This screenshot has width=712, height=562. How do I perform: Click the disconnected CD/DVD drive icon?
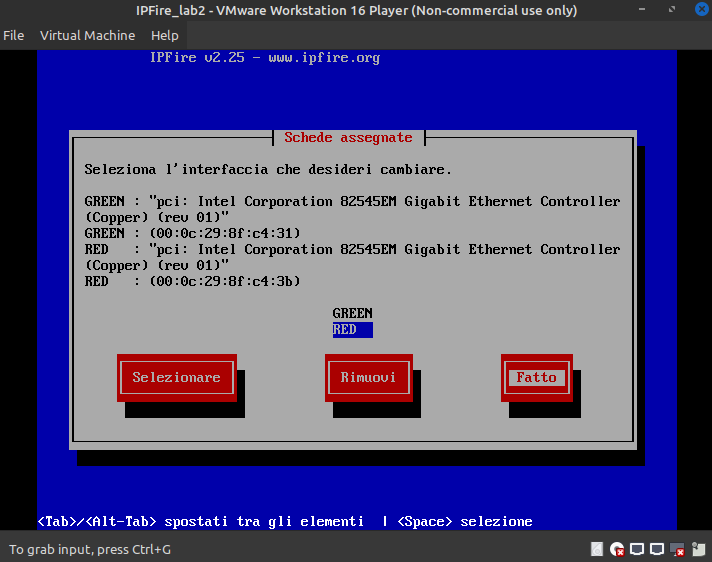(x=617, y=549)
